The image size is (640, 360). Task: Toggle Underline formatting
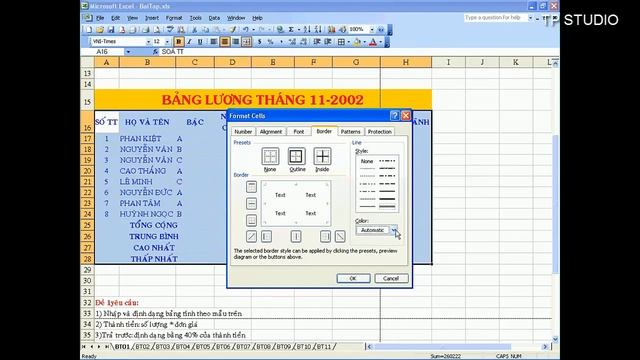click(200, 42)
